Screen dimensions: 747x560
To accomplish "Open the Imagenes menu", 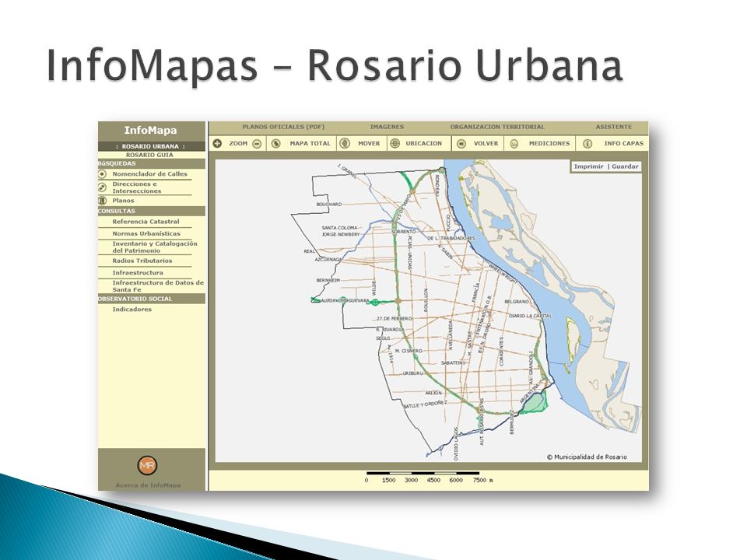I will click(x=387, y=127).
